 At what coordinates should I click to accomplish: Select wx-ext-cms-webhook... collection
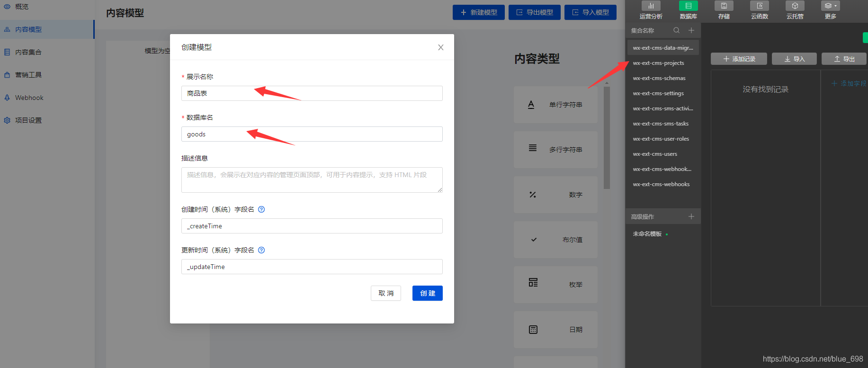(x=663, y=169)
